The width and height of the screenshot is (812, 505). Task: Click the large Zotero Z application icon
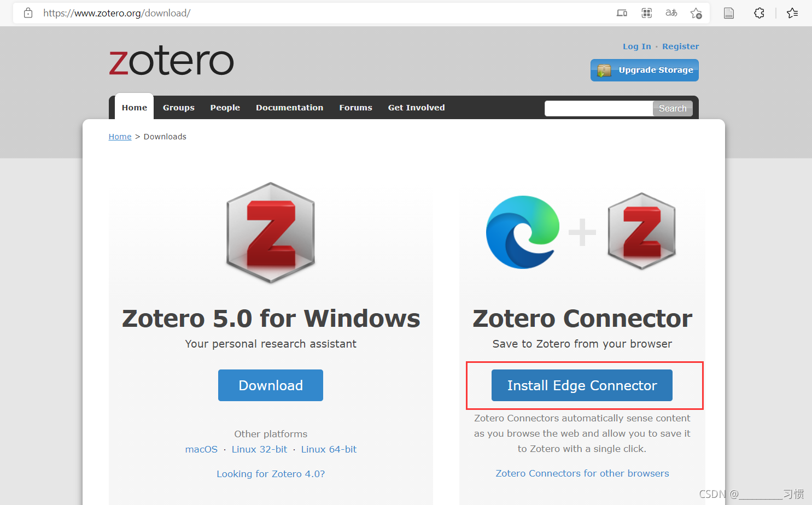coord(271,232)
